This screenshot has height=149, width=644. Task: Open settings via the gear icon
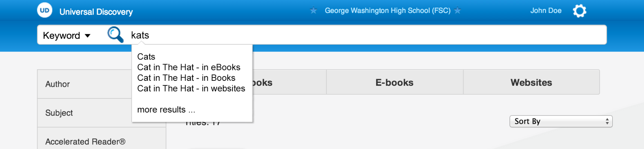click(580, 11)
